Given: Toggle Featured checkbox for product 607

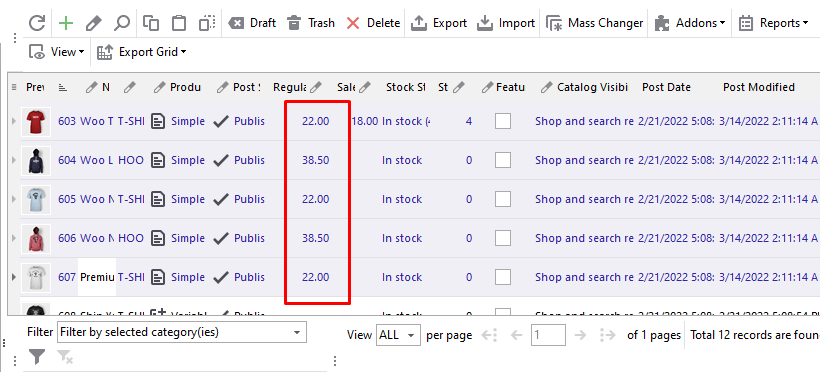Looking at the screenshot, I should [503, 277].
